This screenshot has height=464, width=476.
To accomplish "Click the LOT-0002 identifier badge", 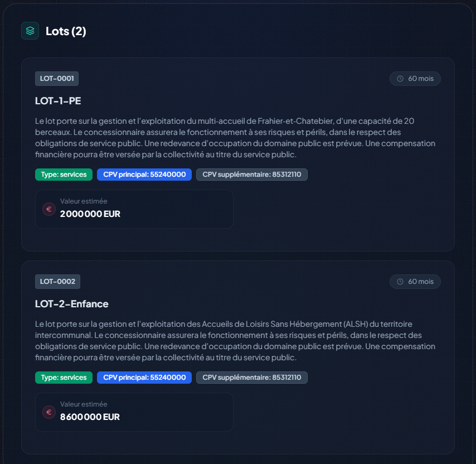I will (57, 282).
